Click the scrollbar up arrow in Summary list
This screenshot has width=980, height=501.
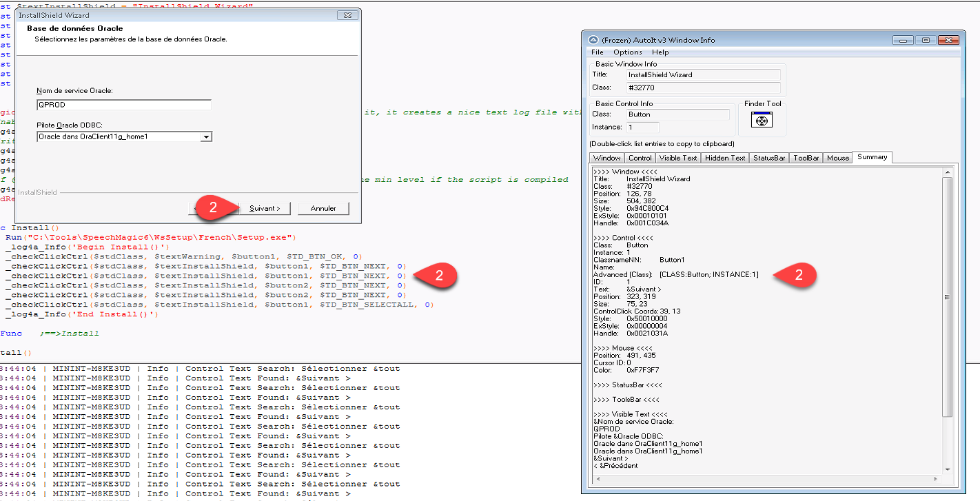click(x=947, y=172)
